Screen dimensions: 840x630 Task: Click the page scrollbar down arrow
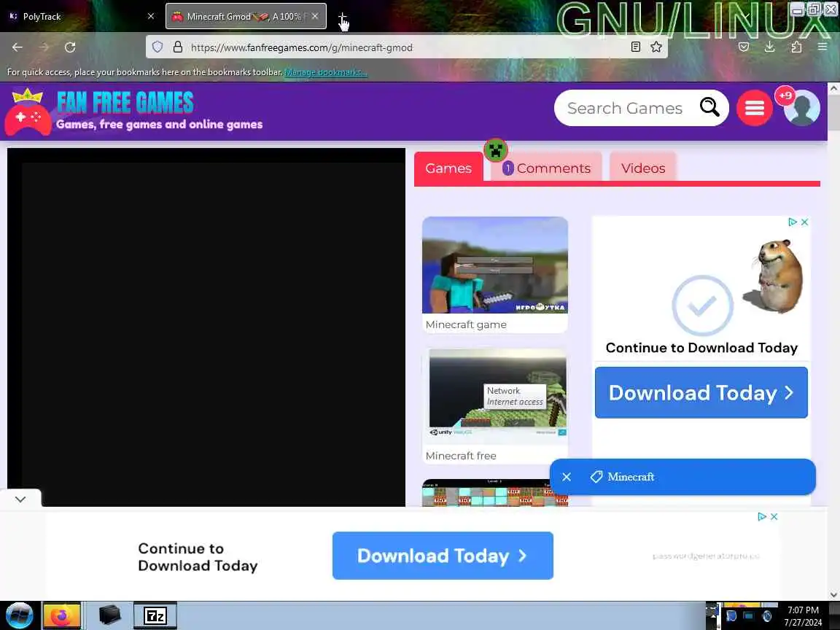point(833,595)
